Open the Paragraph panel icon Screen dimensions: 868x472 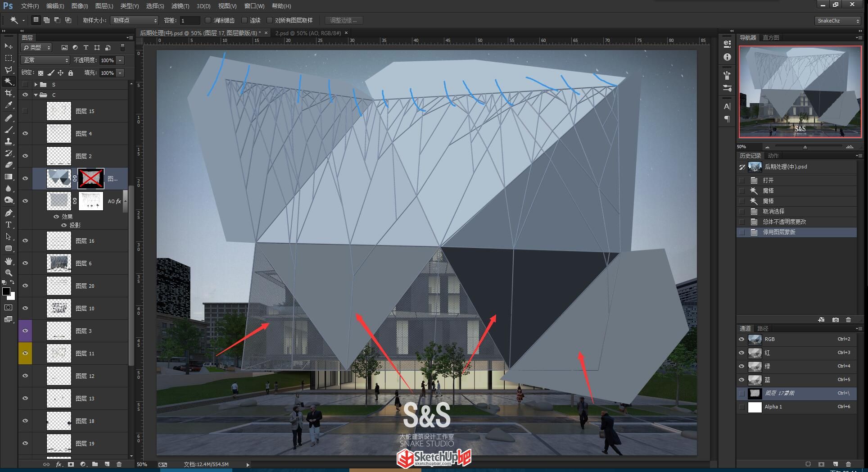click(727, 119)
